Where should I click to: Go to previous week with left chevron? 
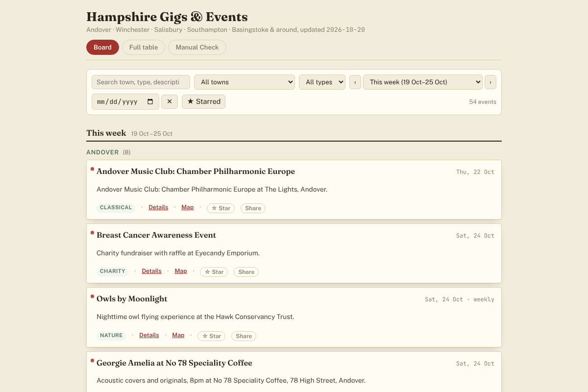coord(355,82)
